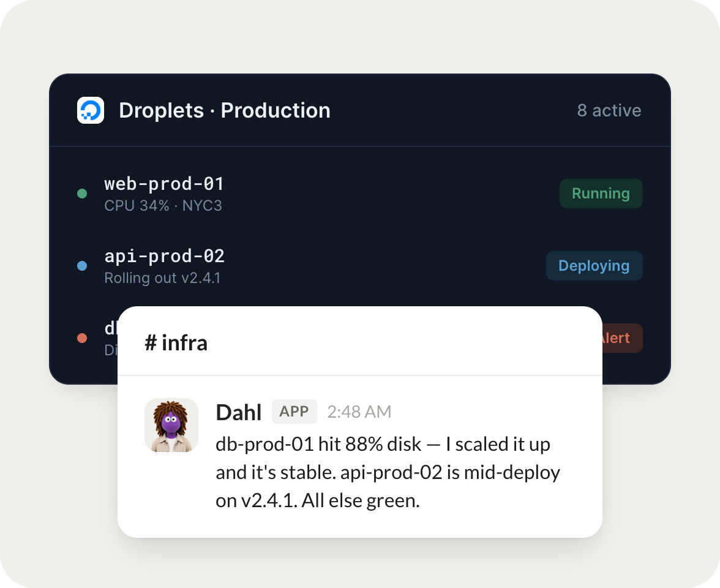Click the DigitalOcean logo icon
Image resolution: width=720 pixels, height=588 pixels.
(91, 110)
